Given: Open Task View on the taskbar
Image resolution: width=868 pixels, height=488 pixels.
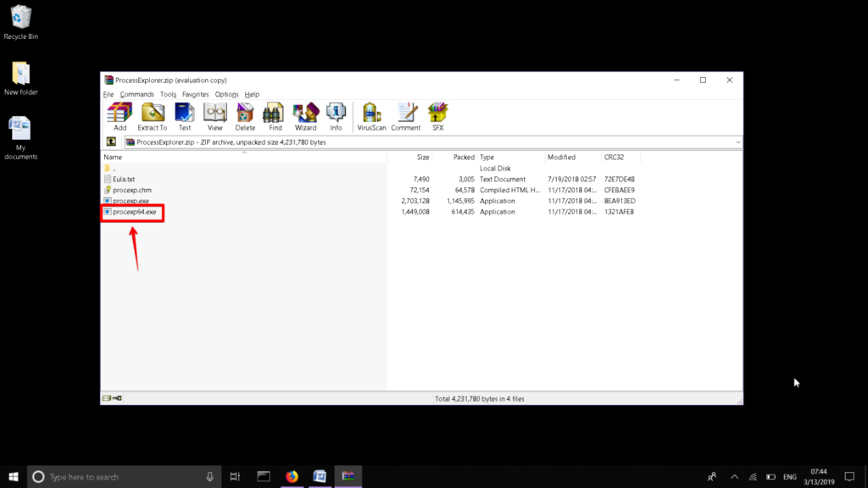Looking at the screenshot, I should click(x=235, y=476).
